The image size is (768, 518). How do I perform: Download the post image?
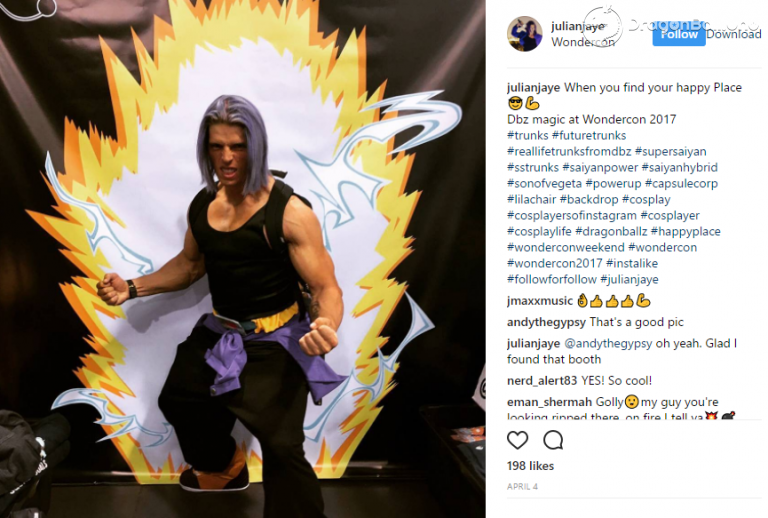pos(733,34)
